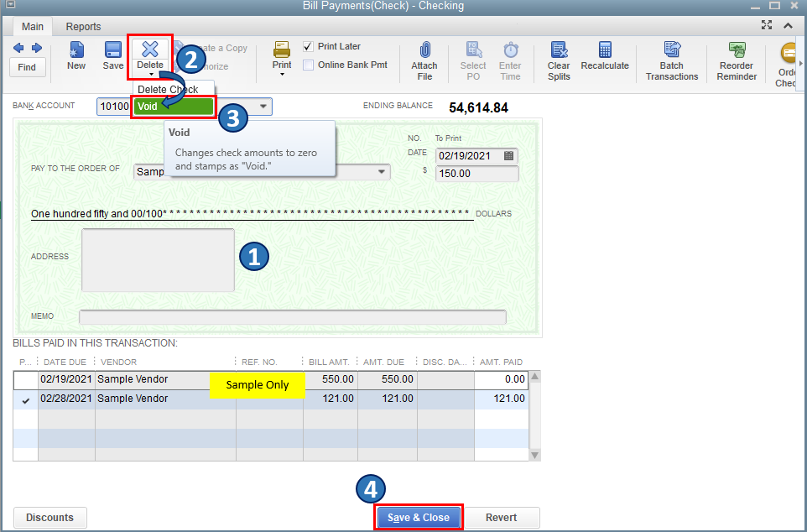The height and width of the screenshot is (532, 807).
Task: Select the Void menu option
Action: (x=174, y=107)
